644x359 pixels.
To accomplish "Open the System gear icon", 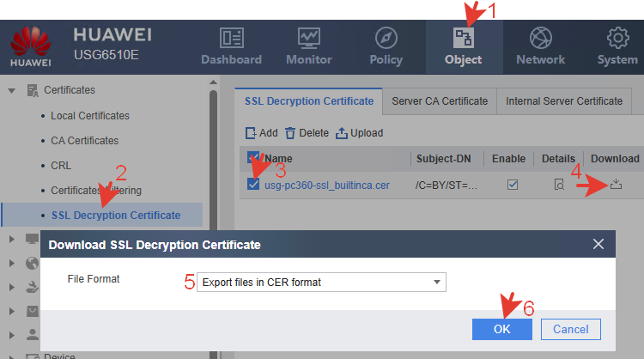I will 617,38.
